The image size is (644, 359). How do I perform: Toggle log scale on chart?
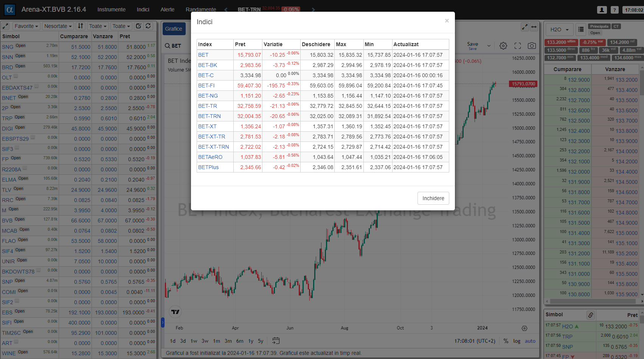pos(517,341)
